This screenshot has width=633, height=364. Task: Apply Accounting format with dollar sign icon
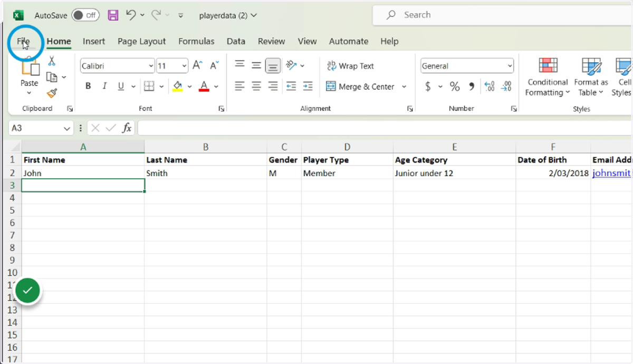coord(428,87)
